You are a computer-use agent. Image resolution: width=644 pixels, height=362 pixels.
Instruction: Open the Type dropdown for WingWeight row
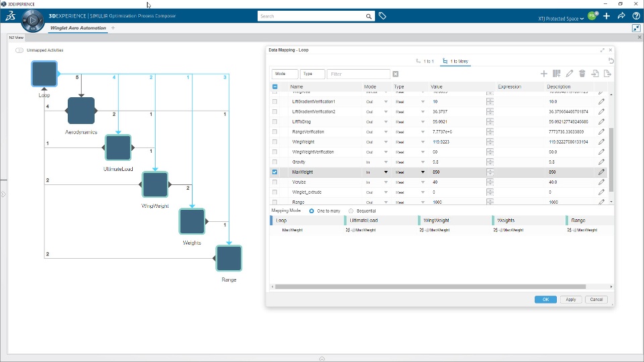pyautogui.click(x=423, y=142)
